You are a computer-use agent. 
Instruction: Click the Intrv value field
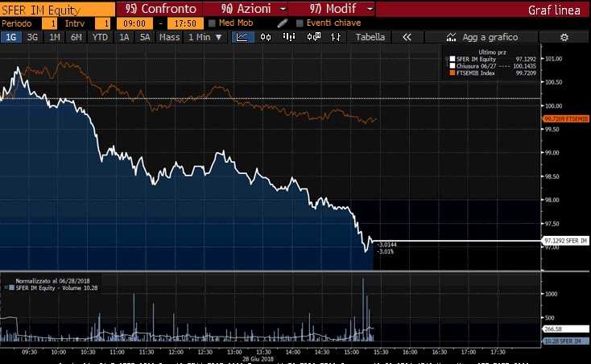coord(102,23)
